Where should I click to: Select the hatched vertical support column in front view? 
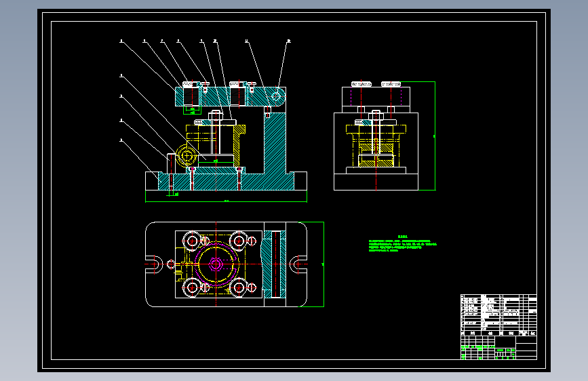point(275,142)
